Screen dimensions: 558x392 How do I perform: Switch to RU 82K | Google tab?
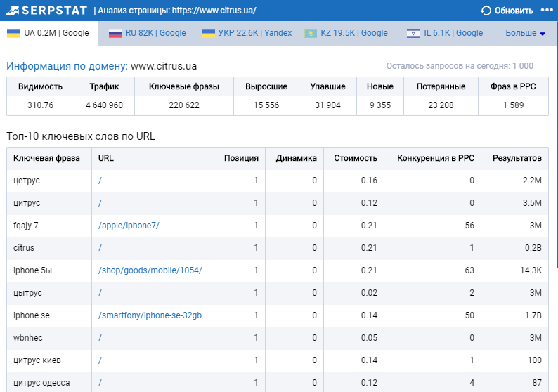click(148, 33)
